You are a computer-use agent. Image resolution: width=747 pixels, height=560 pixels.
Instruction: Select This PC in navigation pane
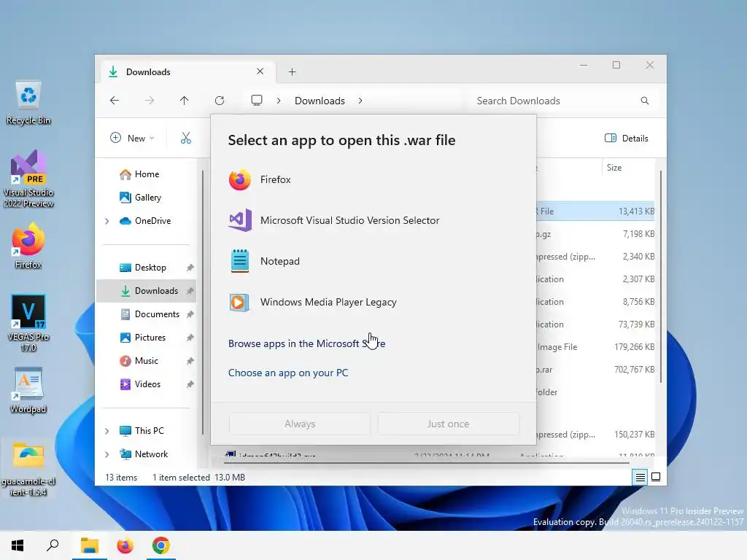click(x=149, y=431)
